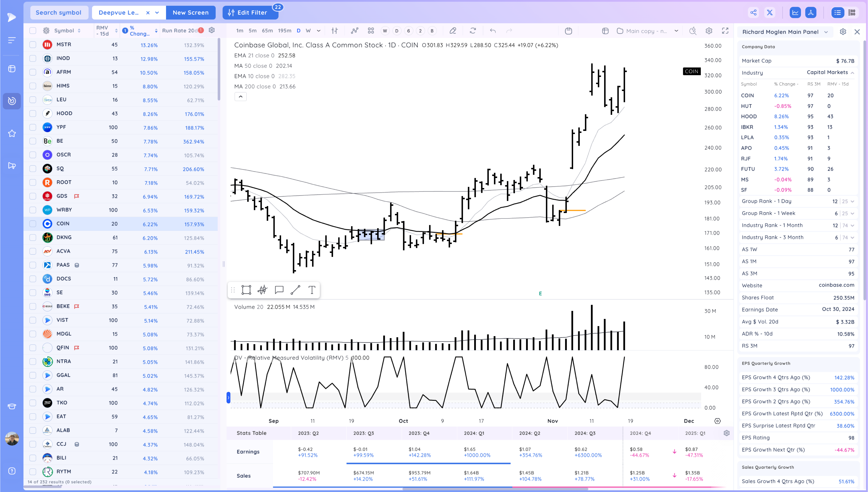Open the indicators icon in chart toolbar
The image size is (868, 492).
point(355,31)
